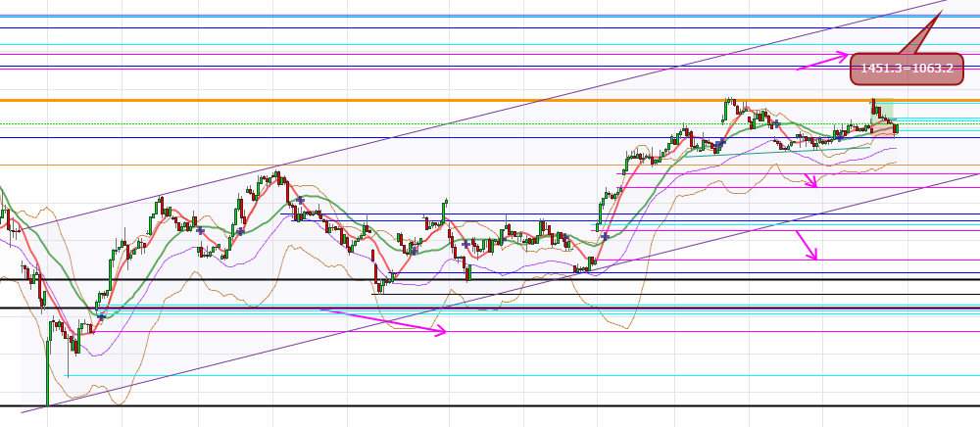Select the pink shaded rectangle near latest candles
This screenshot has height=427, width=980.
pos(885,129)
